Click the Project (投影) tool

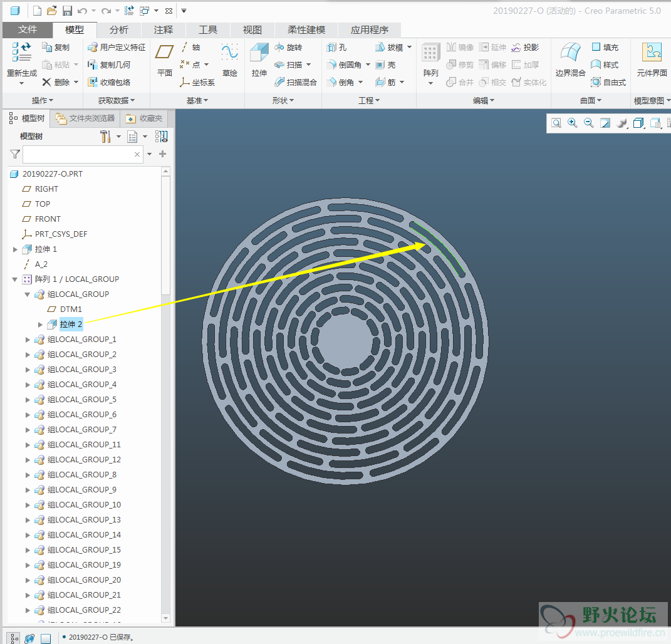[525, 48]
